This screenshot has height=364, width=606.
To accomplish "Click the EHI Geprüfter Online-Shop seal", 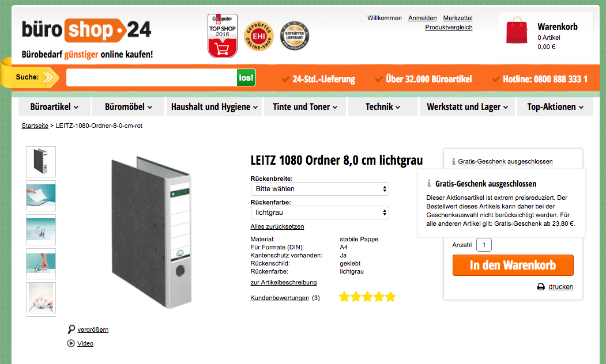I will [258, 36].
